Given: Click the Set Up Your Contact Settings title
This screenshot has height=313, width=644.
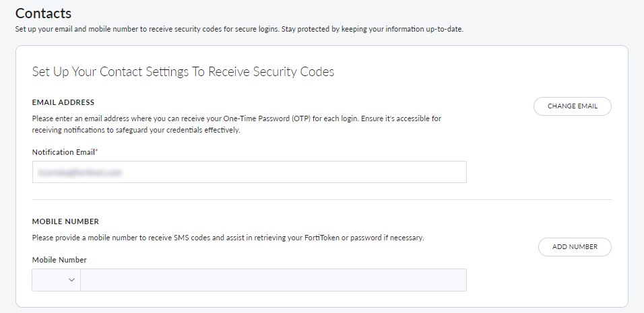Looking at the screenshot, I should (x=183, y=72).
